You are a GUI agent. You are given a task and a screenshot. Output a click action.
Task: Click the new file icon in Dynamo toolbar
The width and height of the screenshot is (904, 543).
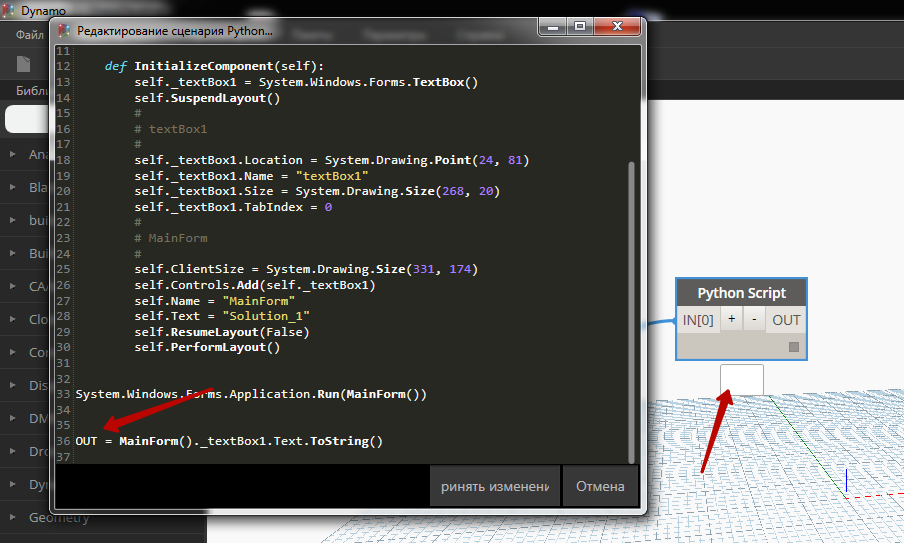click(x=24, y=64)
